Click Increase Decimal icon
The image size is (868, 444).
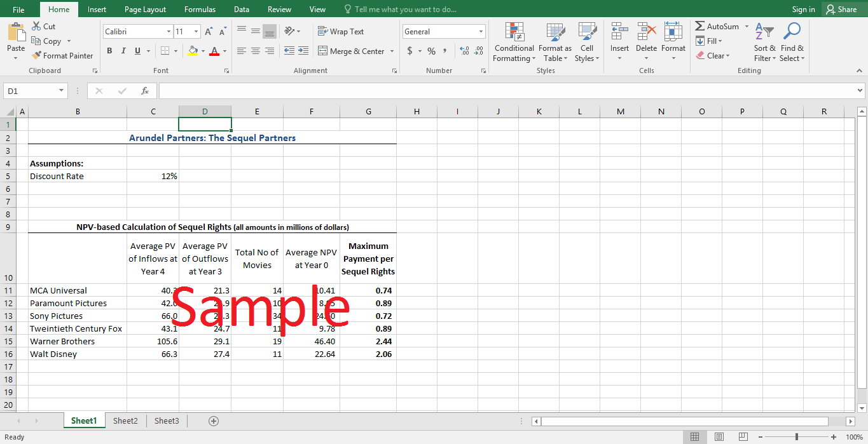[x=464, y=51]
